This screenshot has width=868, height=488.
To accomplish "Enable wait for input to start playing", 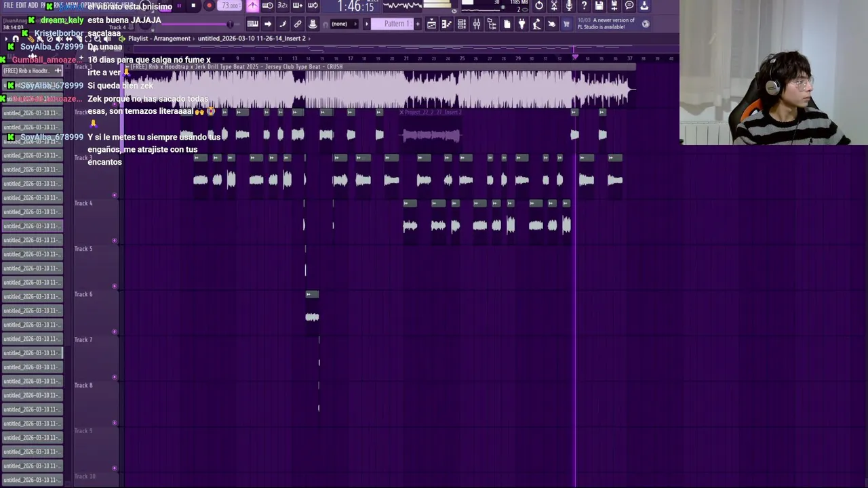I will pyautogui.click(x=268, y=5).
